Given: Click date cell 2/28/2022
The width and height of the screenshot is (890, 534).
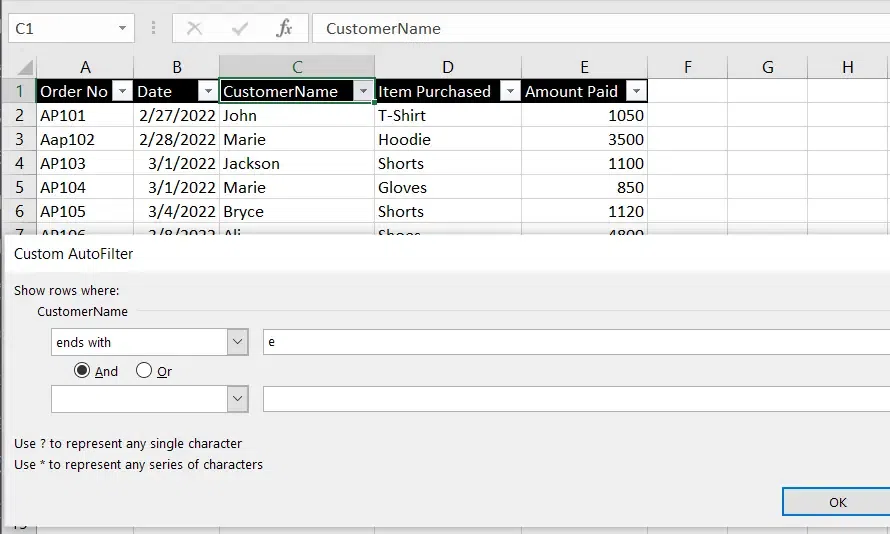Looking at the screenshot, I should pyautogui.click(x=177, y=139).
